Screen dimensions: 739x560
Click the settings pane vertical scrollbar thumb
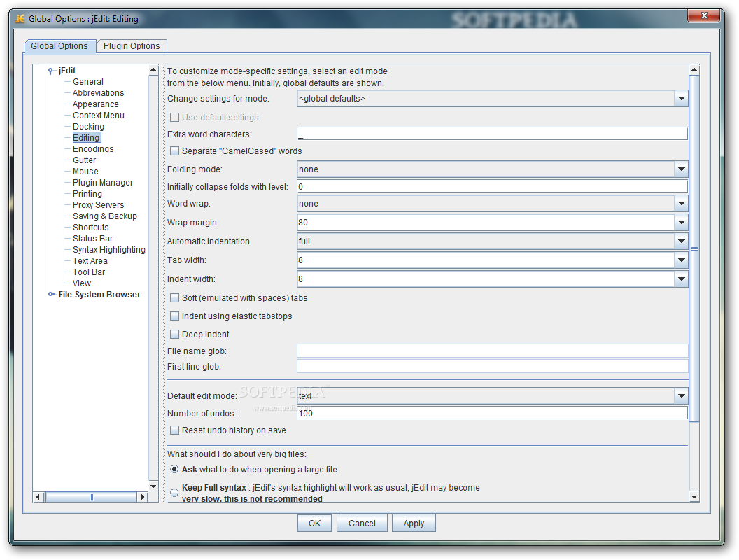click(x=694, y=248)
